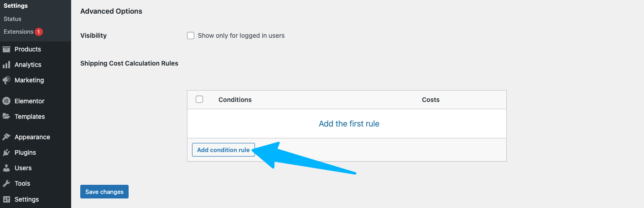Click the Templates folder icon
This screenshot has width=644, height=208.
6,117
